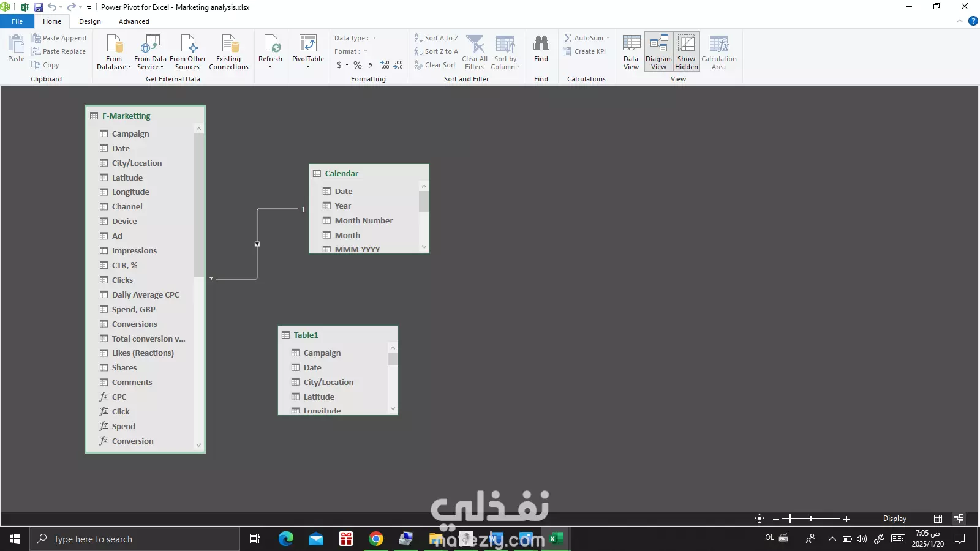Click Fit to Screen icon in status bar

point(759,519)
